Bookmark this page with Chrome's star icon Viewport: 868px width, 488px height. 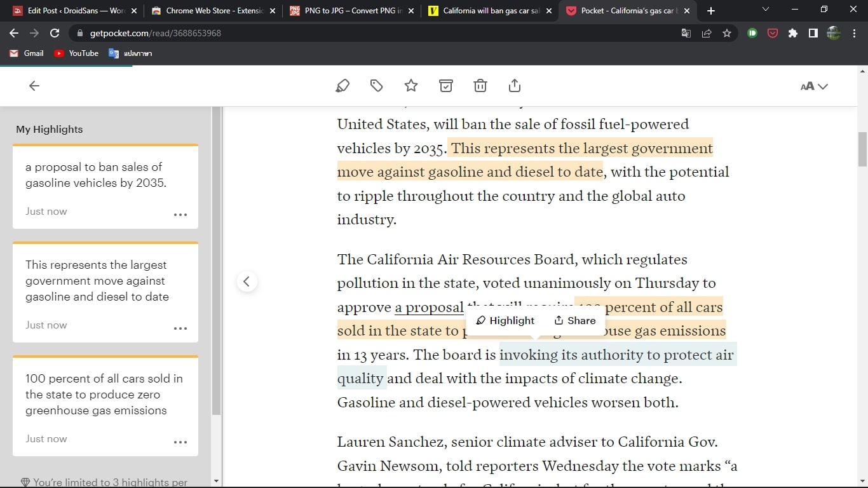click(727, 33)
